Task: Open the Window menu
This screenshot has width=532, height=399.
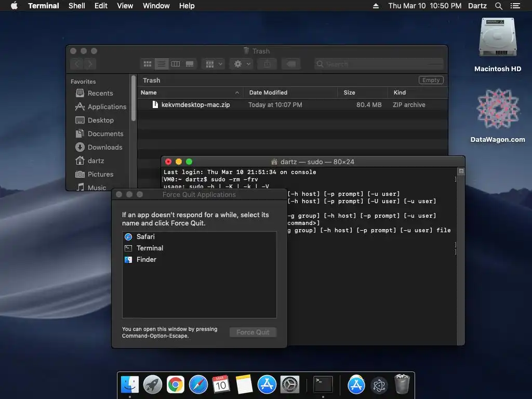Action: (x=156, y=6)
